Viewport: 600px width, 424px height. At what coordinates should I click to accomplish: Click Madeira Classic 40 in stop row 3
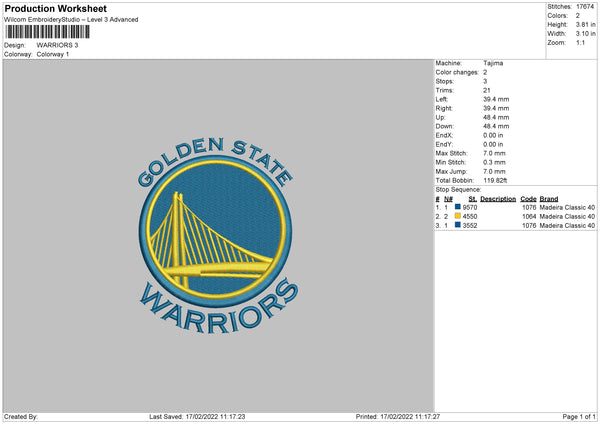click(x=567, y=226)
